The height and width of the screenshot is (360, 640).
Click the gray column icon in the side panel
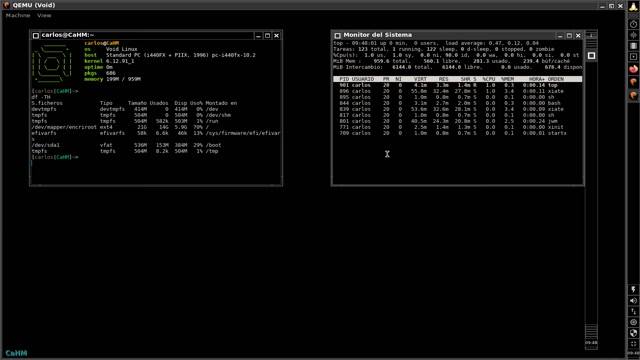[x=633, y=46]
